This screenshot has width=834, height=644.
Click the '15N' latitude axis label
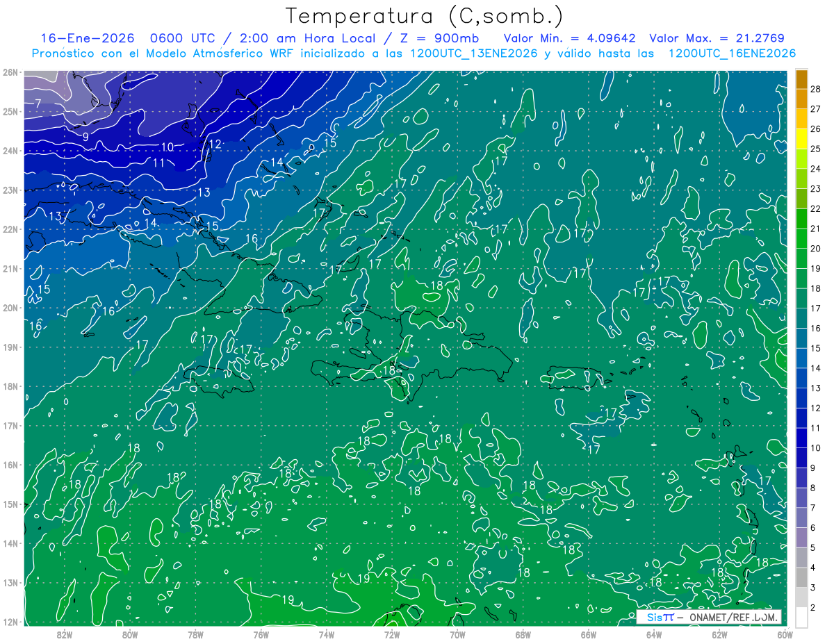tap(10, 504)
